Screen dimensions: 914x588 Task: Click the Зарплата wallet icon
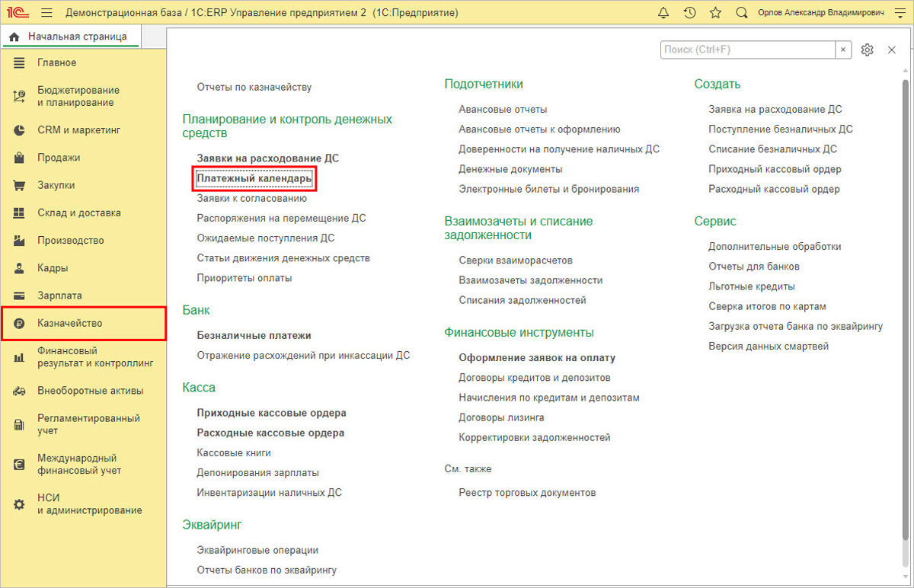[x=20, y=296]
